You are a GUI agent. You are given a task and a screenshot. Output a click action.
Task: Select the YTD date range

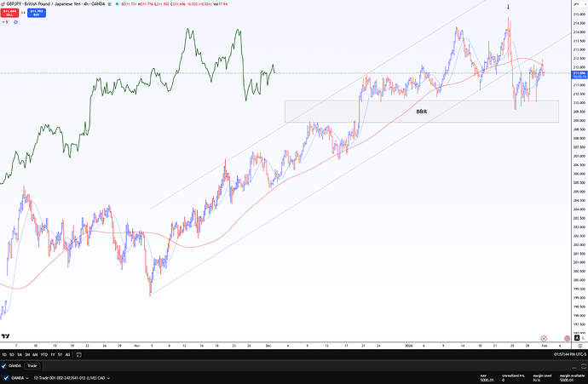[44, 354]
